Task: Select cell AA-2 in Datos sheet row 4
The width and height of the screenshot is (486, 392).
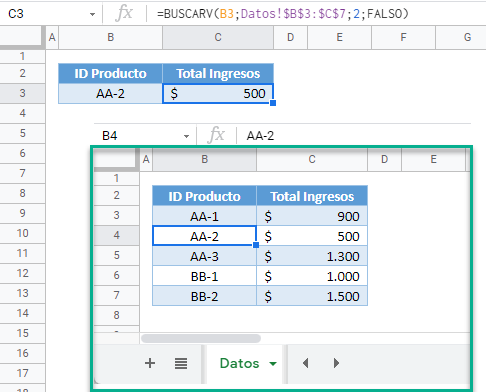Action: 204,236
